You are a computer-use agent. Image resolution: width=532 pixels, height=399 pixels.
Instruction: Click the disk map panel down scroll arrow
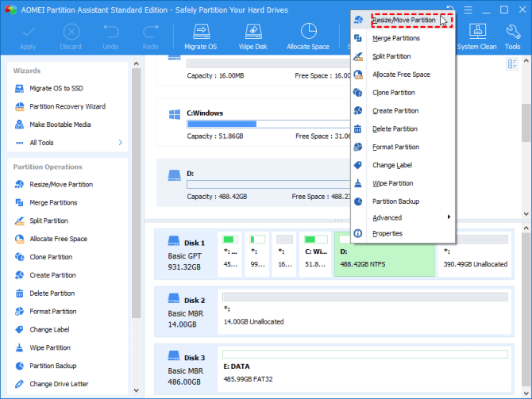526,393
